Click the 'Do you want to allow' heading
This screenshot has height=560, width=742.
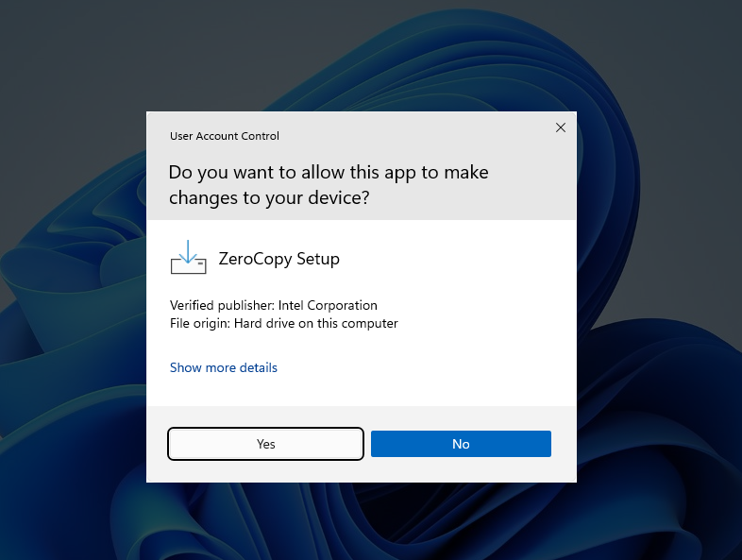329,185
